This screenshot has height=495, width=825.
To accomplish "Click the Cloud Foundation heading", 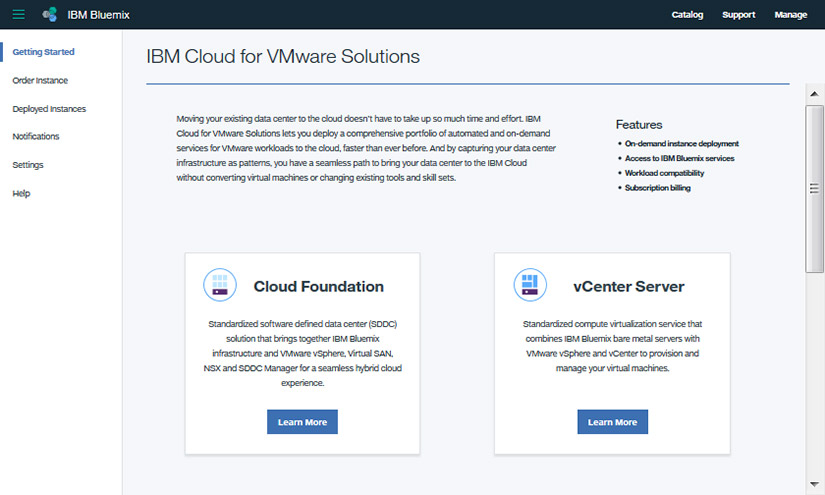I will click(319, 286).
